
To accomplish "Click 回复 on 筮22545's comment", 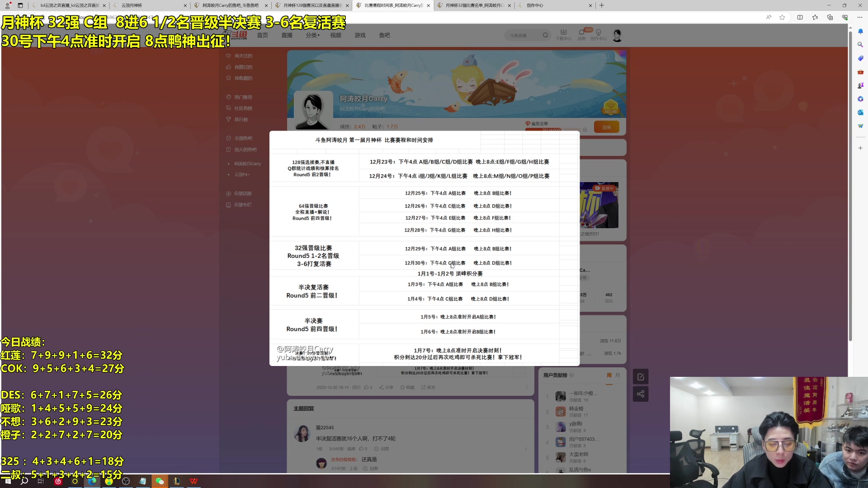I will click(382, 449).
